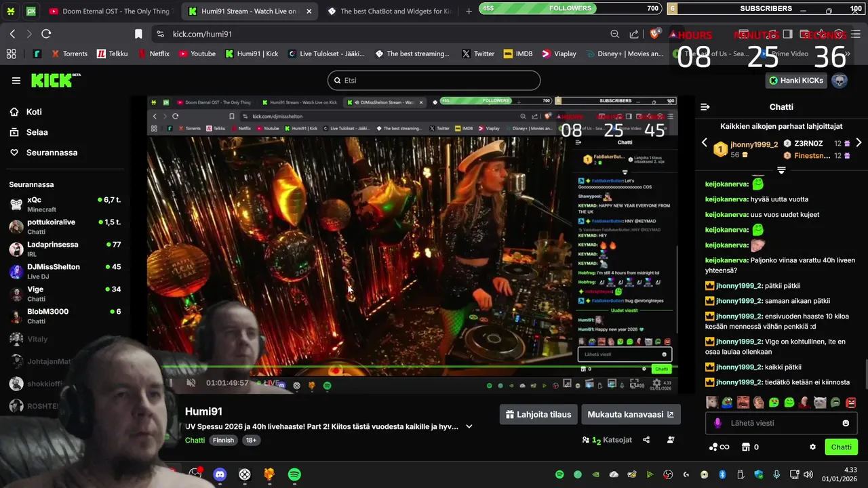Focus the Etsi search field
This screenshot has height=488, width=868.
(434, 80)
